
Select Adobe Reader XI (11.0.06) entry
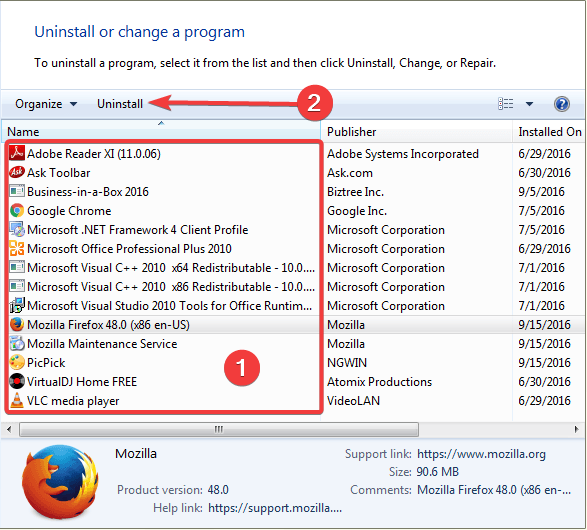click(94, 153)
